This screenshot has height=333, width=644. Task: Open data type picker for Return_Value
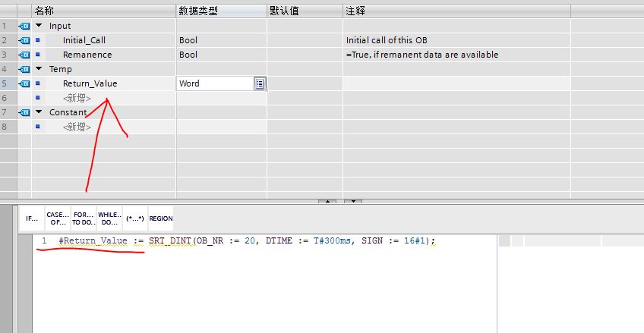(x=260, y=83)
